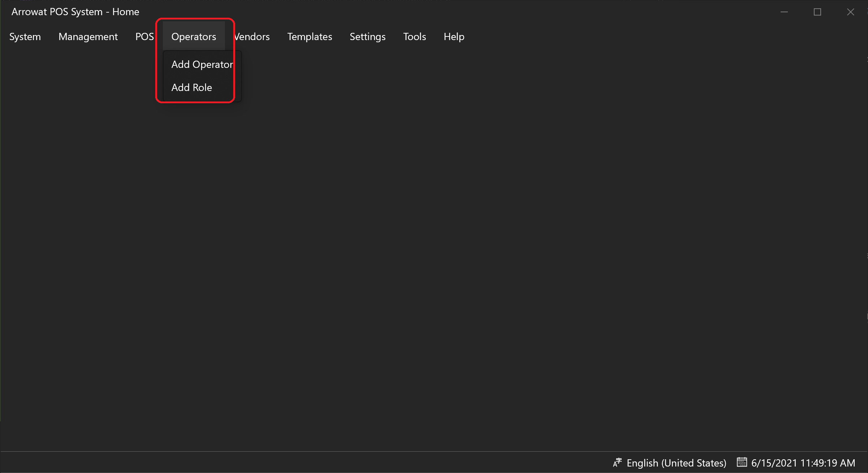Minimize the Arrowat POS System window

[784, 12]
